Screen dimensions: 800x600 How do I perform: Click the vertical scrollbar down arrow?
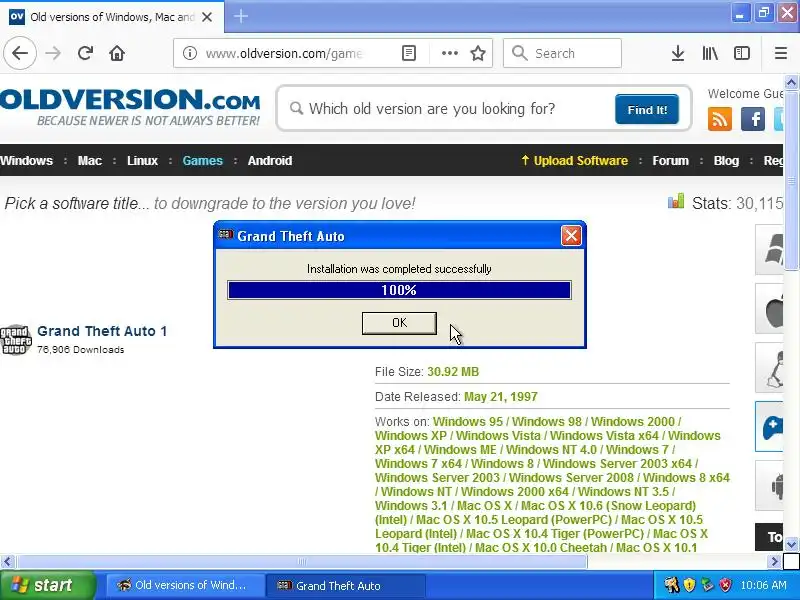pyautogui.click(x=791, y=544)
